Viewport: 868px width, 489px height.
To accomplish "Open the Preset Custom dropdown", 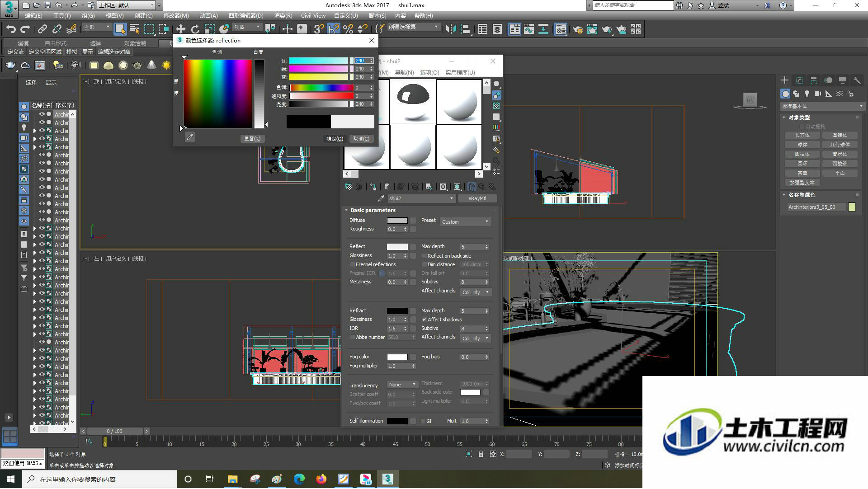I will [465, 222].
